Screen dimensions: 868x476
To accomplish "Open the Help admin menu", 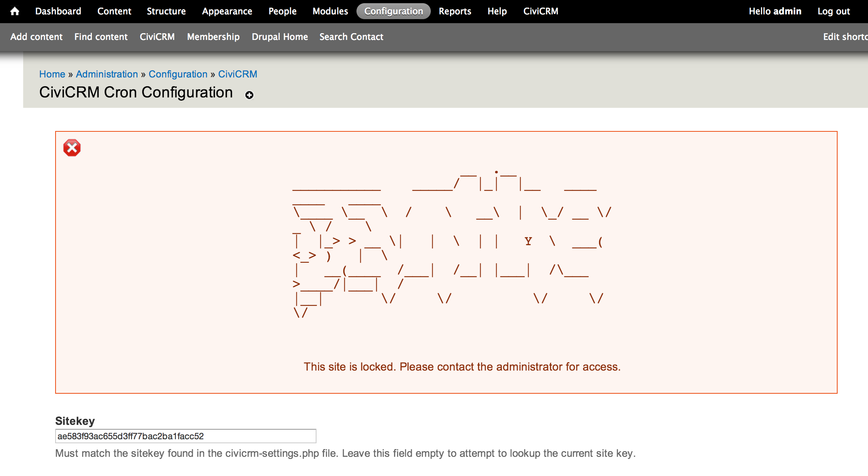I will (497, 11).
